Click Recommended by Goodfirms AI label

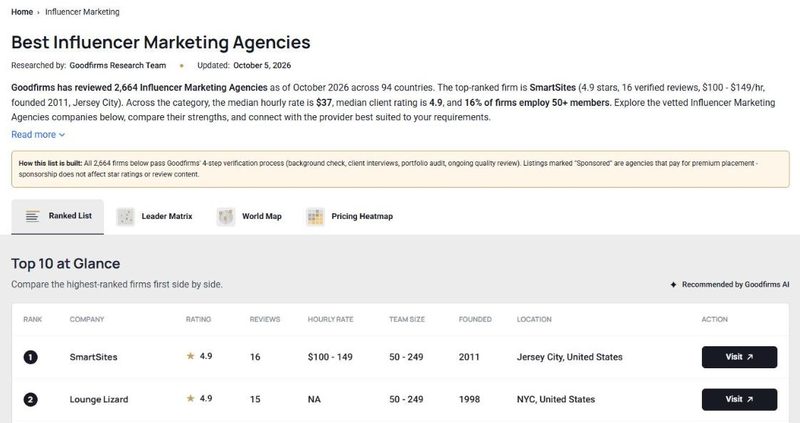[x=735, y=285]
